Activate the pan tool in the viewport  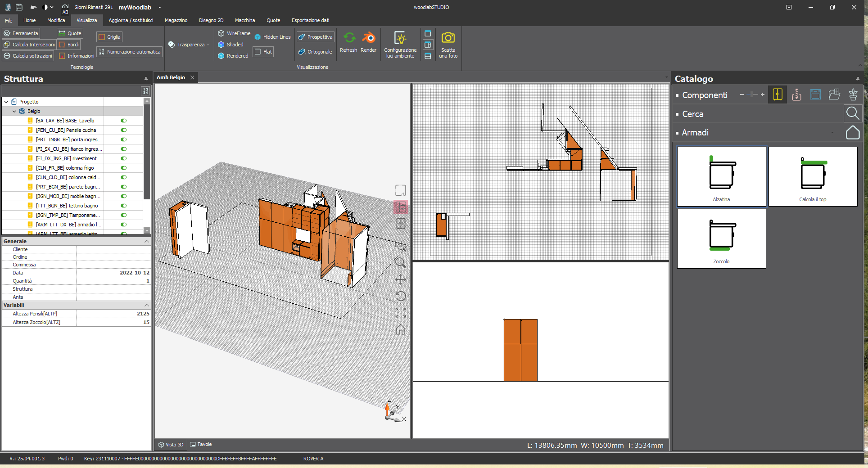coord(400,279)
